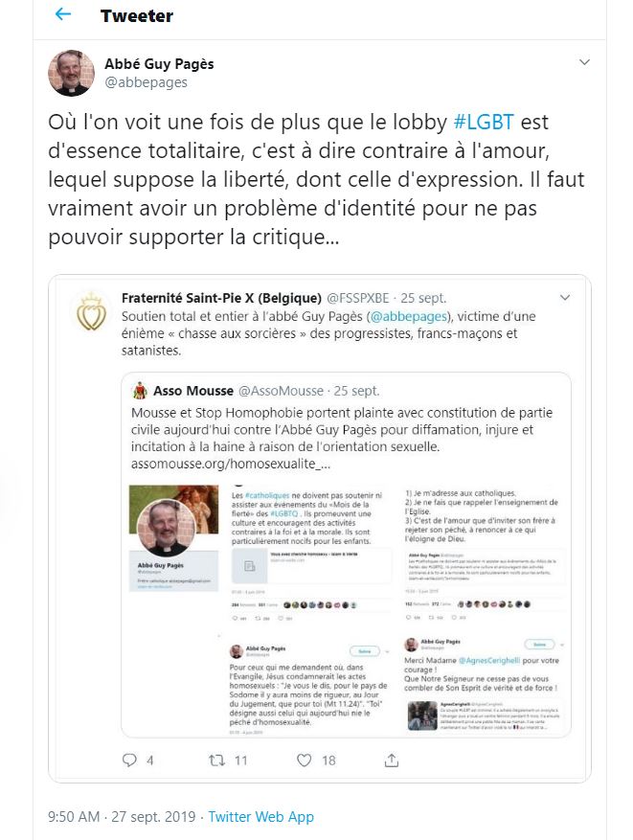The width and height of the screenshot is (633, 840).
Task: Open the Asso Mousse account name
Action: coord(193,391)
